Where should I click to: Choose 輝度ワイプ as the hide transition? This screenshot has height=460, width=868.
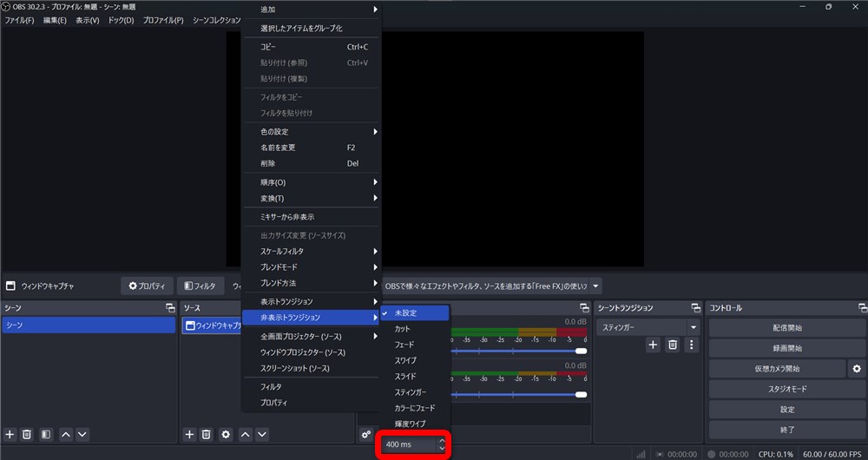tap(414, 424)
